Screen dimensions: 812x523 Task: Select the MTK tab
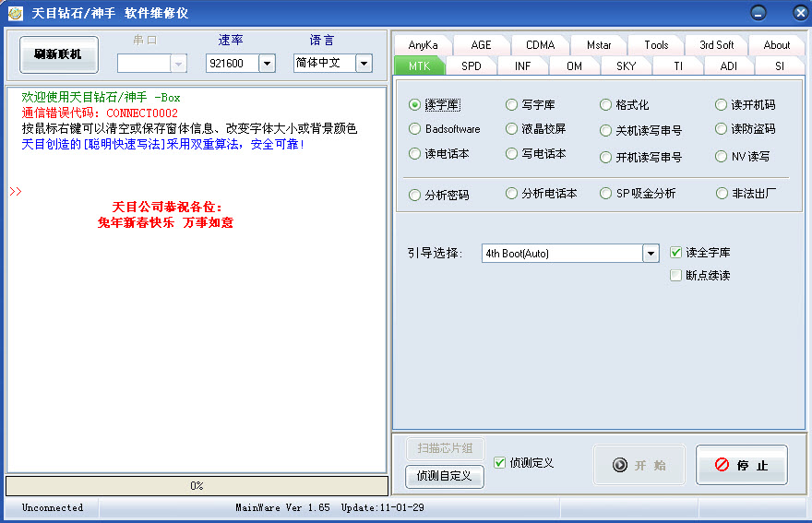click(420, 65)
